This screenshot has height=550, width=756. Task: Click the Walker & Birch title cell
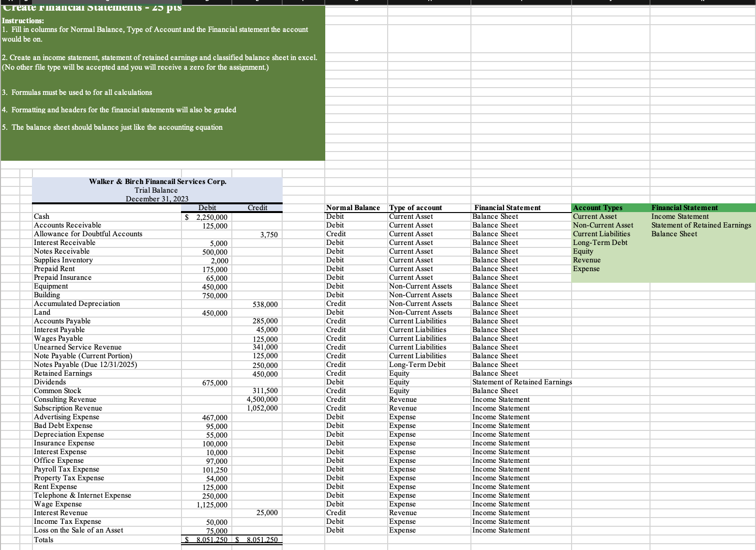click(x=157, y=182)
